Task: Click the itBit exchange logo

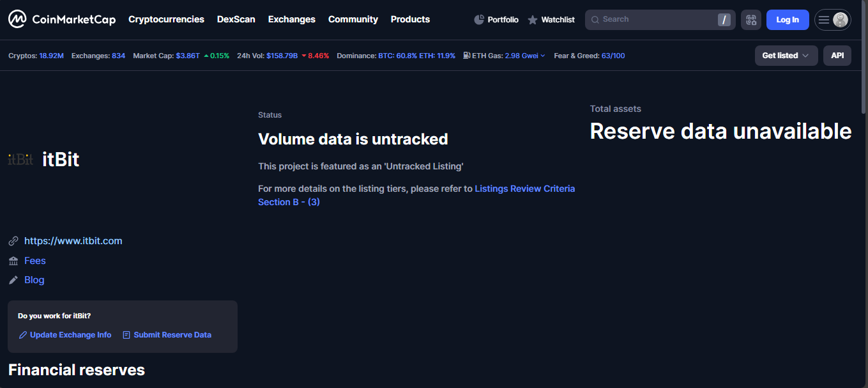Action: (21, 159)
